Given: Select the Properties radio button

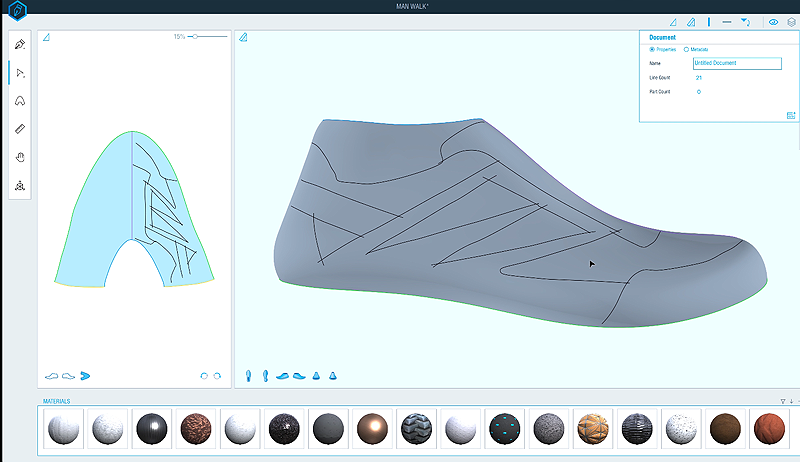Looking at the screenshot, I should [653, 49].
